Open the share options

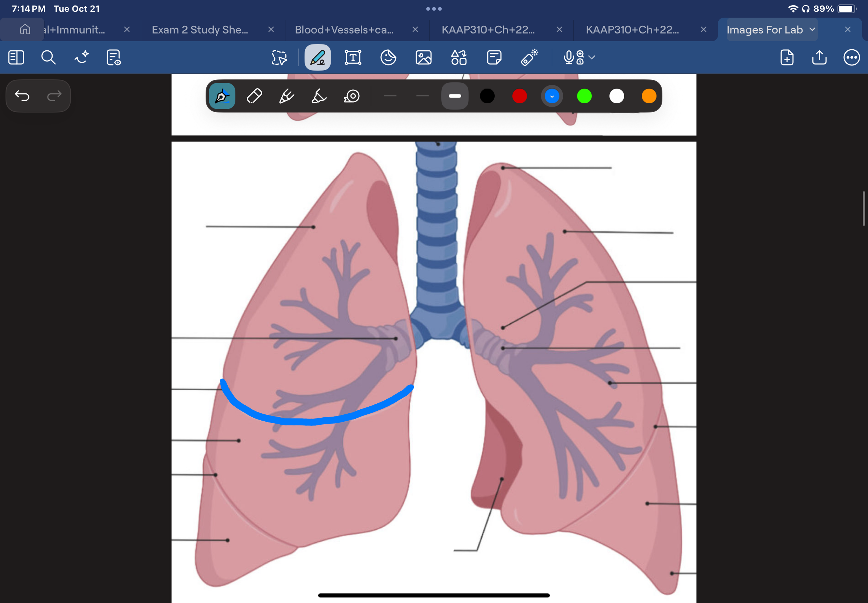tap(818, 57)
